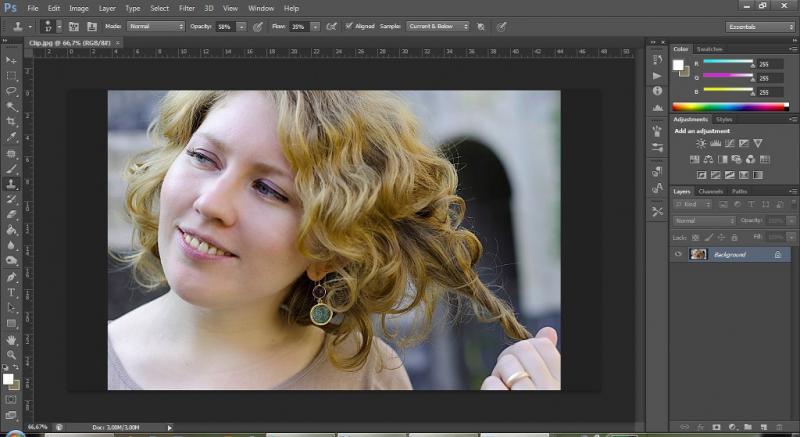This screenshot has height=437, width=800.
Task: Toggle lock all for layer
Action: [x=734, y=238]
